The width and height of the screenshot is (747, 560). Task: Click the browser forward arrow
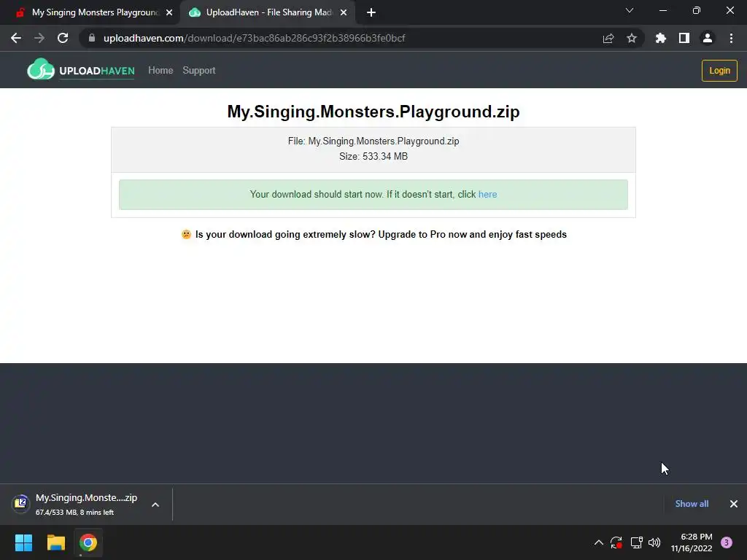point(39,38)
